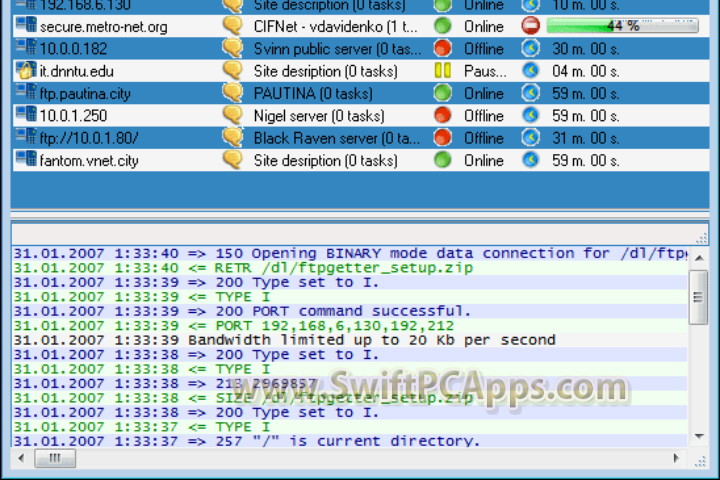The width and height of the screenshot is (720, 480).
Task: Select the secure.metro-net.org host name
Action: click(103, 27)
